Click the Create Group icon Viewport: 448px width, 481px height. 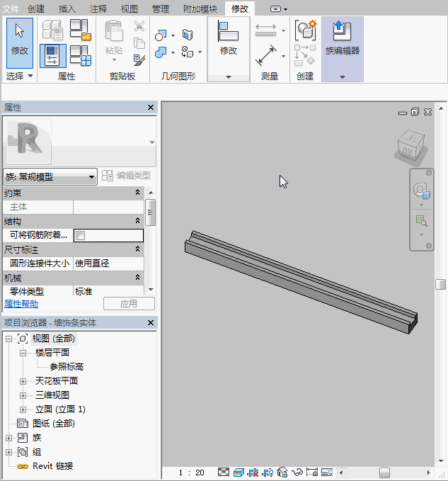point(305,30)
